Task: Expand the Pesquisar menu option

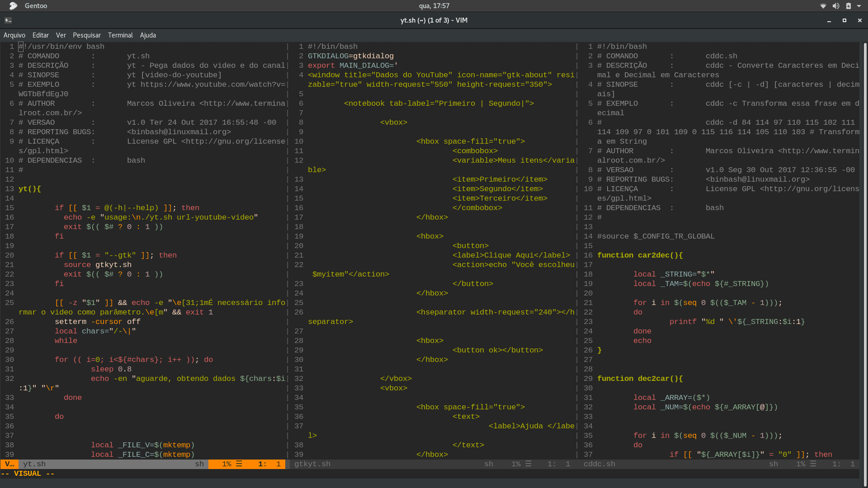Action: pos(86,35)
